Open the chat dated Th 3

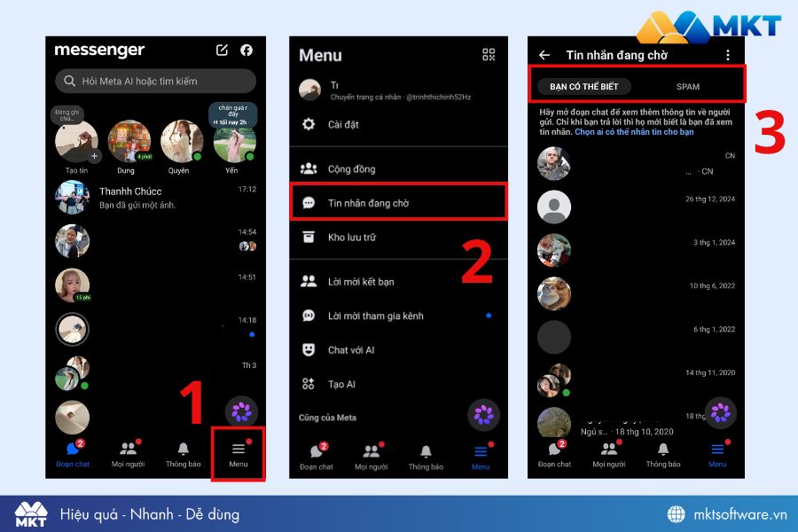pos(155,373)
